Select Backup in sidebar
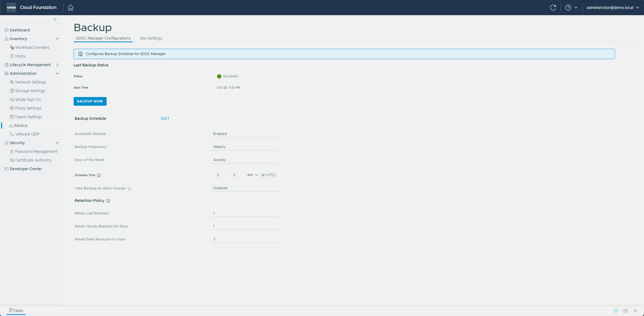 (x=21, y=125)
